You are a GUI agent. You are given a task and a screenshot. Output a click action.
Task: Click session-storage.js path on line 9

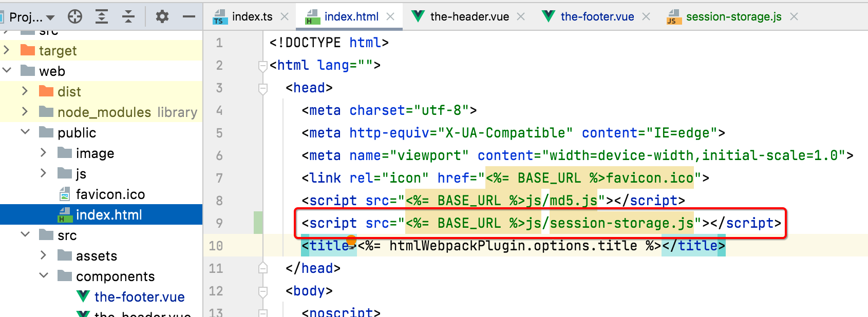click(621, 223)
